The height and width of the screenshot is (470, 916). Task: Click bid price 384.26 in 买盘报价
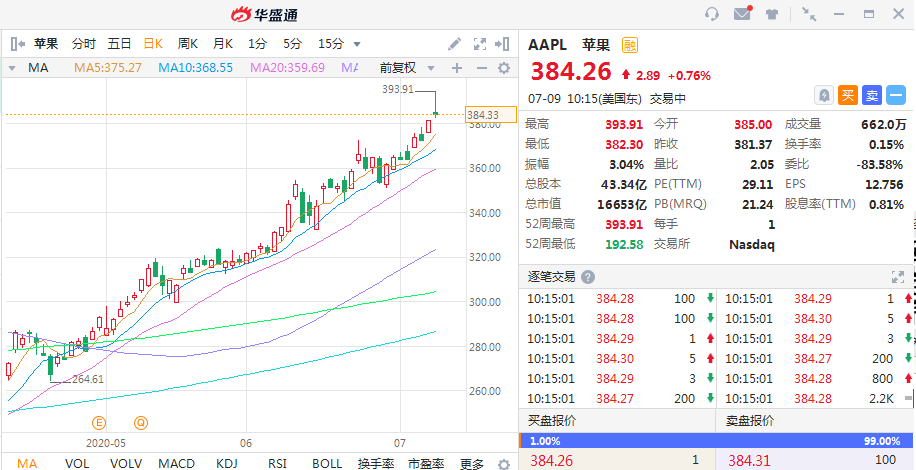551,461
